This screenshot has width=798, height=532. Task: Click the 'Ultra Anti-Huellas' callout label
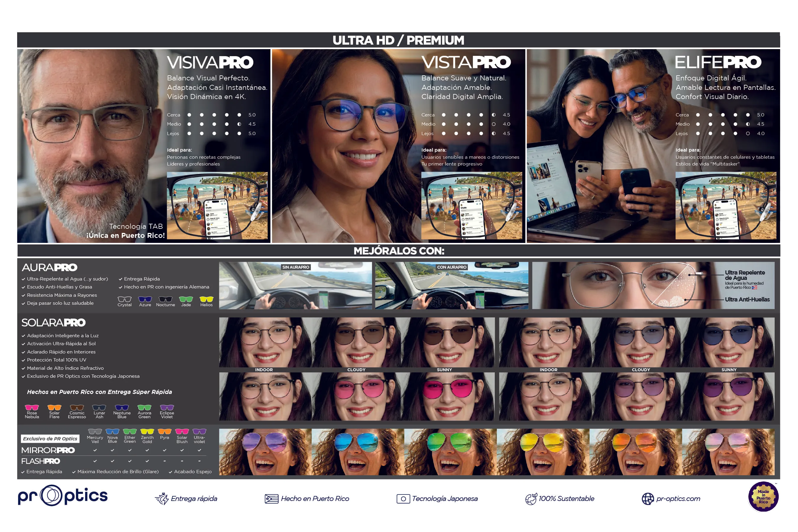[747, 299]
